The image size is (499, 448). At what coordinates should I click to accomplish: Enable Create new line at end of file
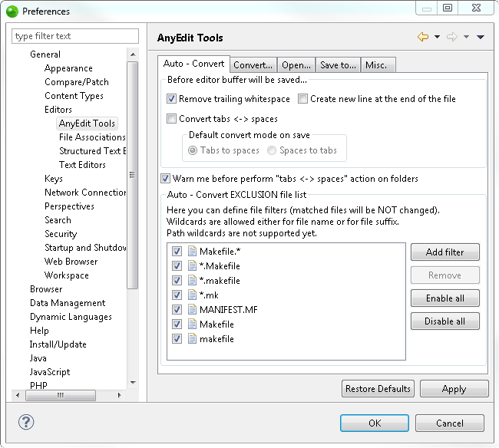point(302,99)
